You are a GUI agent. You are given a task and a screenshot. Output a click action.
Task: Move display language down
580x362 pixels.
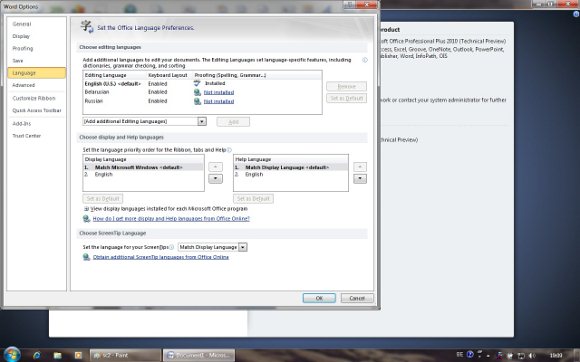click(x=215, y=179)
